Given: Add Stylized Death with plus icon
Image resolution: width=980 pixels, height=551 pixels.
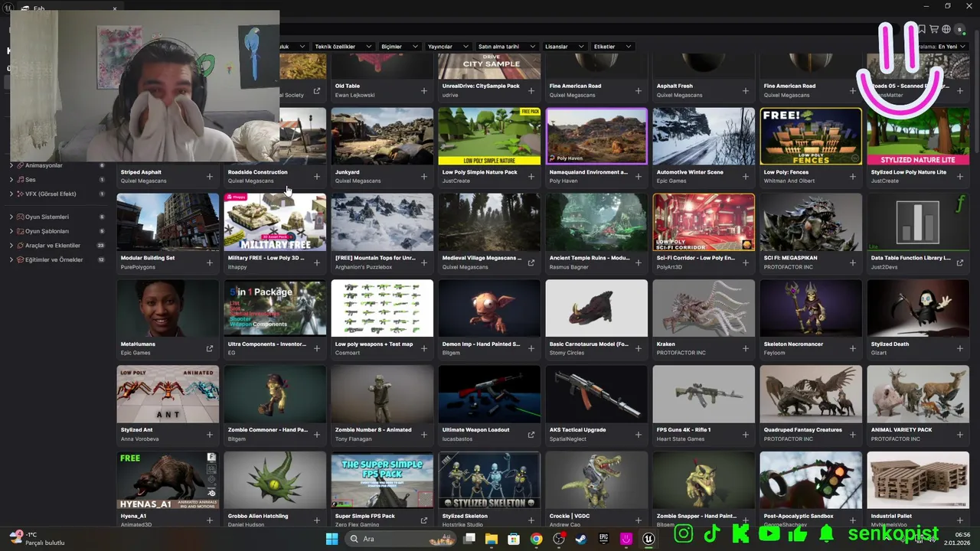Looking at the screenshot, I should click(x=960, y=348).
